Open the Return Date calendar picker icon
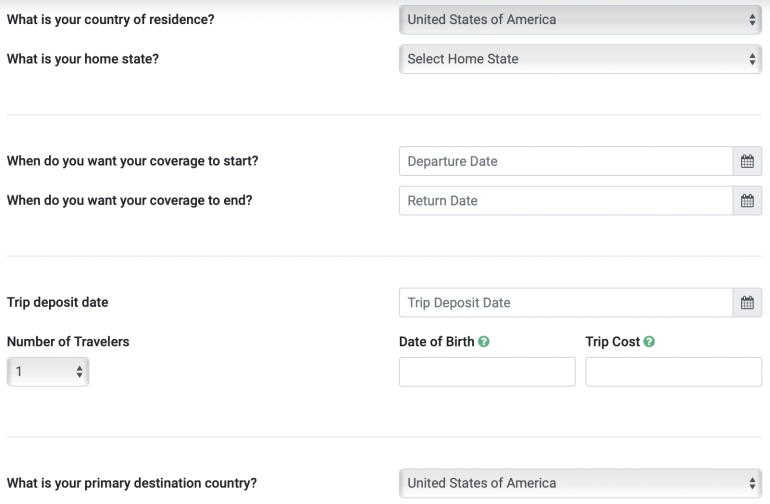Image resolution: width=770 pixels, height=504 pixels. click(x=746, y=201)
